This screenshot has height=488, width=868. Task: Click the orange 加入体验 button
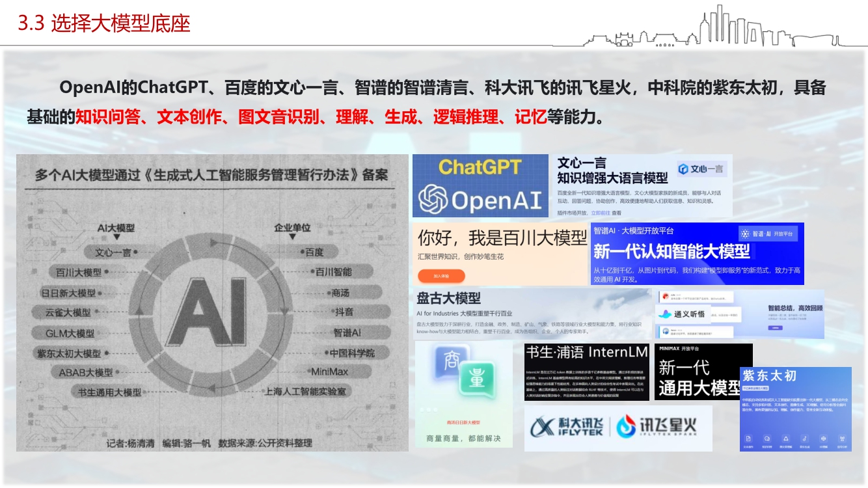click(x=442, y=276)
